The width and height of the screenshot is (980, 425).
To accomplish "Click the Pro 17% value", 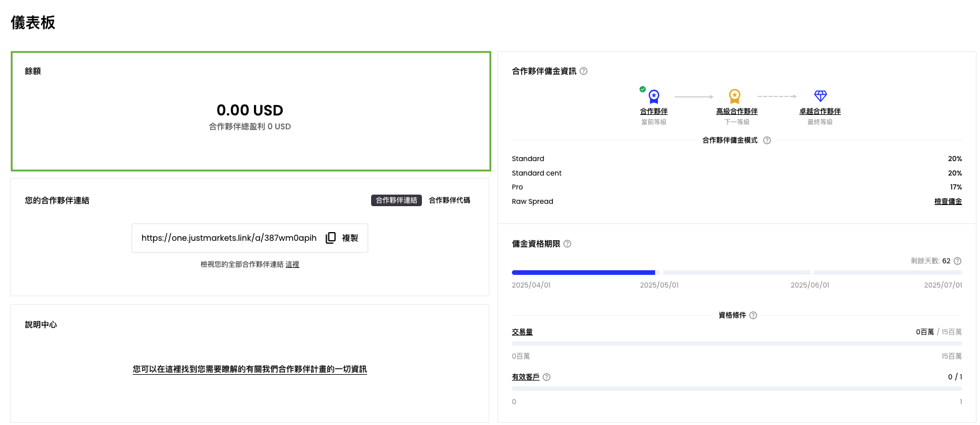I will coord(956,187).
